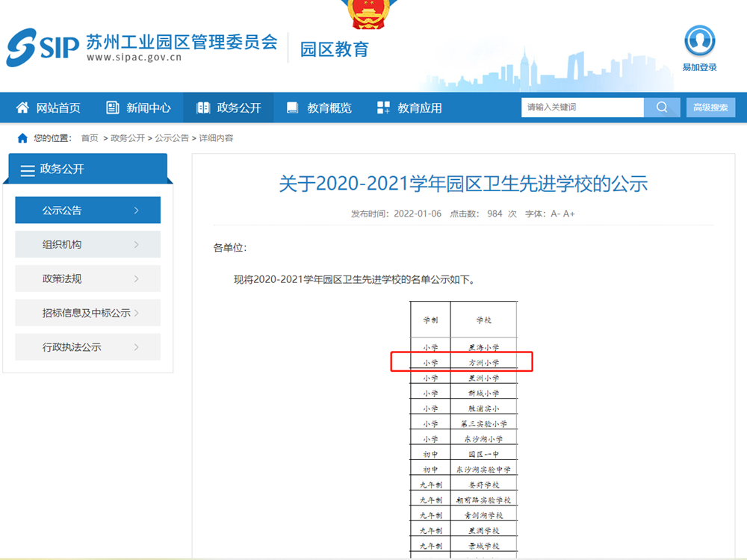
Task: Focus the keyword search input field
Action: point(582,108)
